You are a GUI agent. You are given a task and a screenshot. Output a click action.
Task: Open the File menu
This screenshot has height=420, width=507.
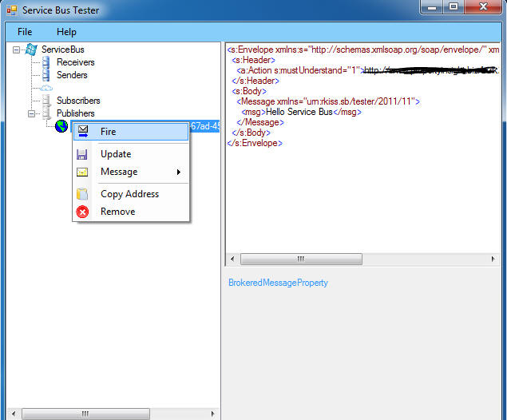pos(25,32)
